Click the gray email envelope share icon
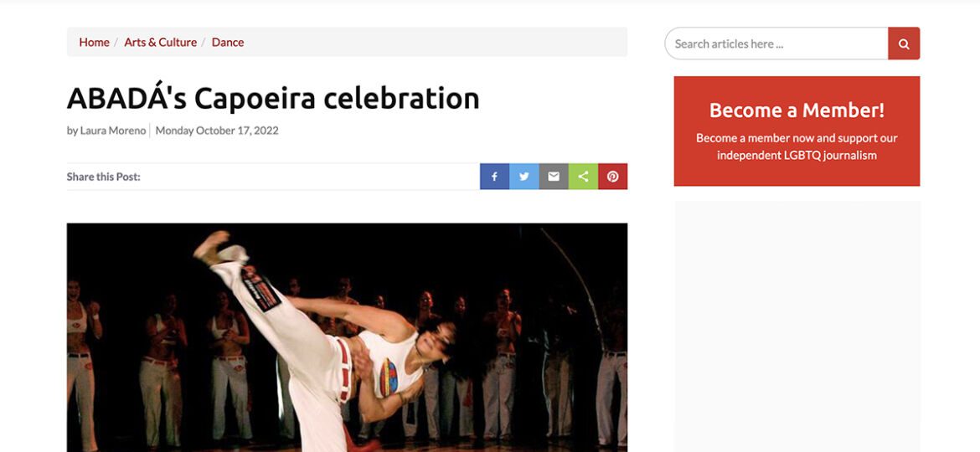980x452 pixels. click(553, 177)
